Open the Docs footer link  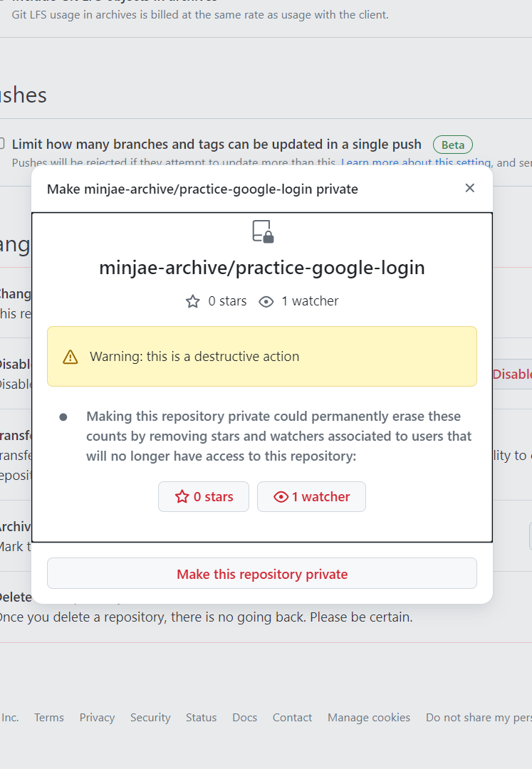click(x=245, y=718)
